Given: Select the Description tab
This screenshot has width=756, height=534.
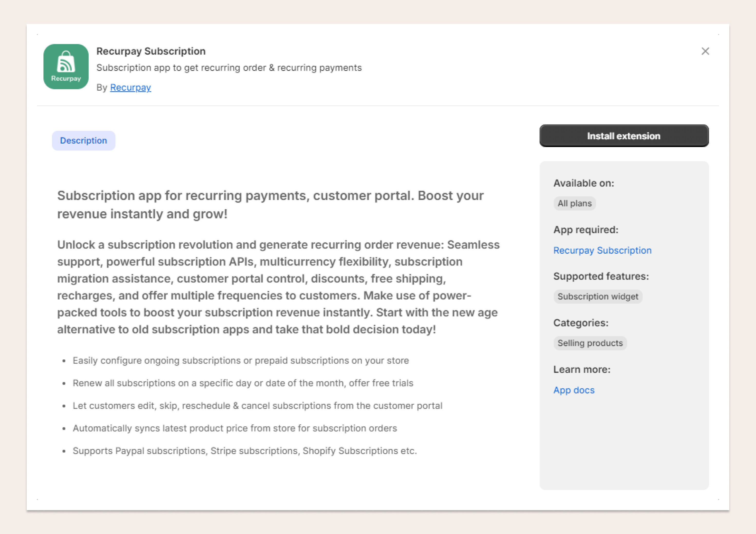Looking at the screenshot, I should pyautogui.click(x=84, y=141).
